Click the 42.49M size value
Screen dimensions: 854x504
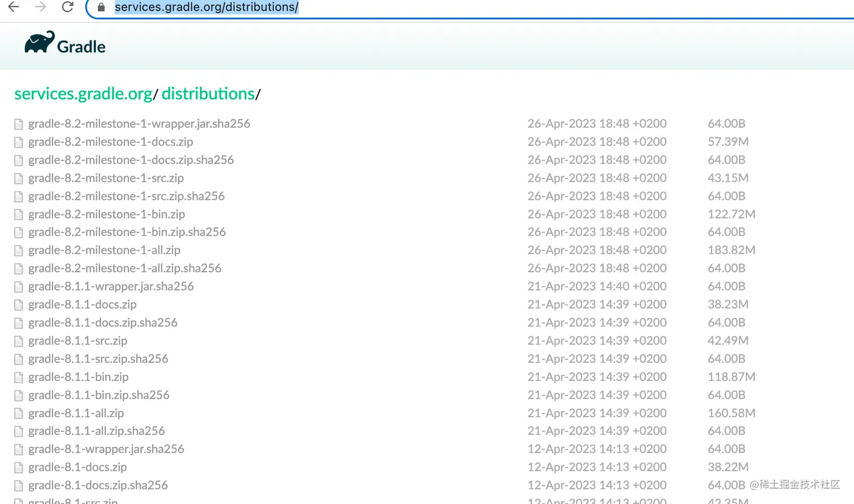(728, 340)
